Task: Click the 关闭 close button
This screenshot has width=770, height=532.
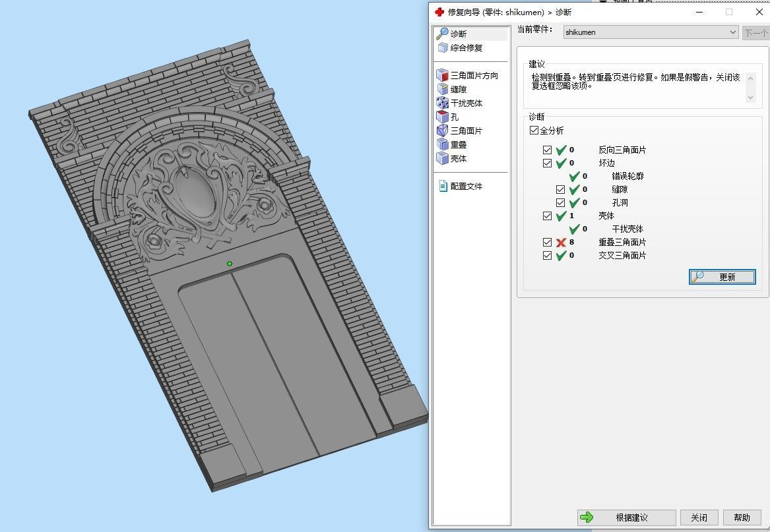Action: [x=699, y=517]
